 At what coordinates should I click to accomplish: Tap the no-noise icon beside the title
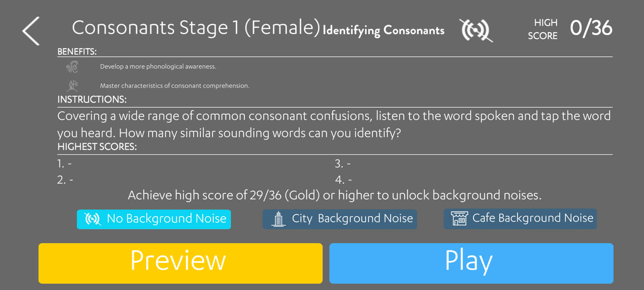476,30
